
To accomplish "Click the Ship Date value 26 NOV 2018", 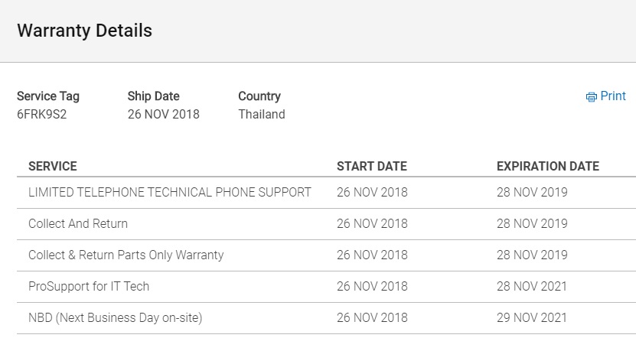I will pos(164,114).
